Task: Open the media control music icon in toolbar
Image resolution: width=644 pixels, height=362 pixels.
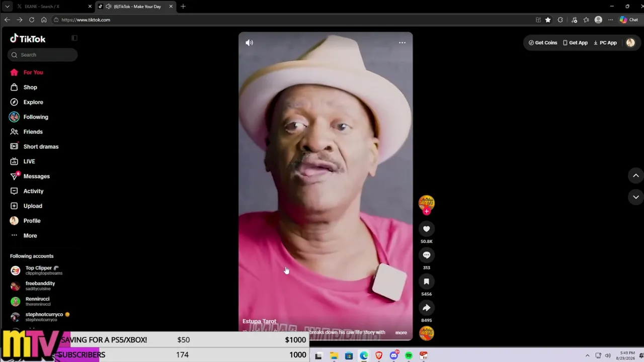Action: pos(574,20)
